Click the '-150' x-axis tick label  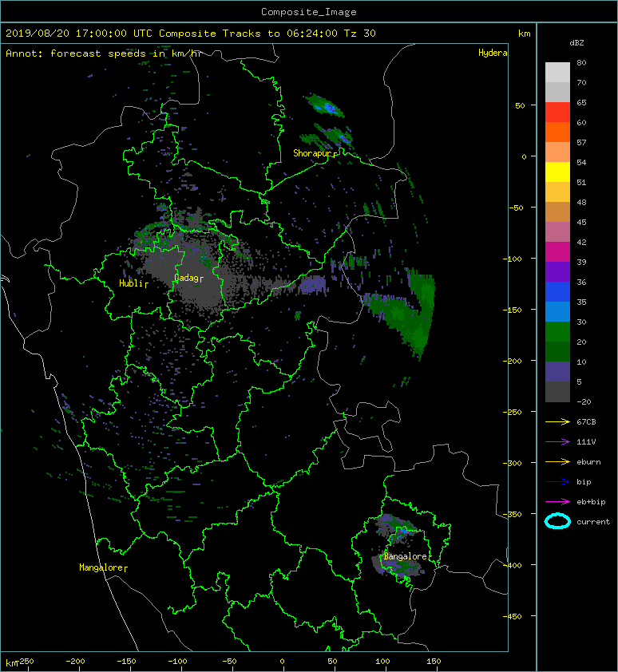point(126,662)
